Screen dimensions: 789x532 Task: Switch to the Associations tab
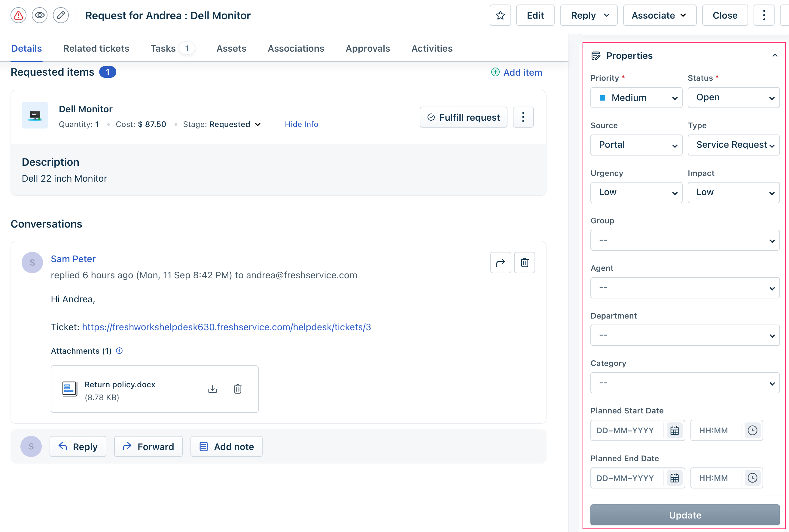(296, 49)
